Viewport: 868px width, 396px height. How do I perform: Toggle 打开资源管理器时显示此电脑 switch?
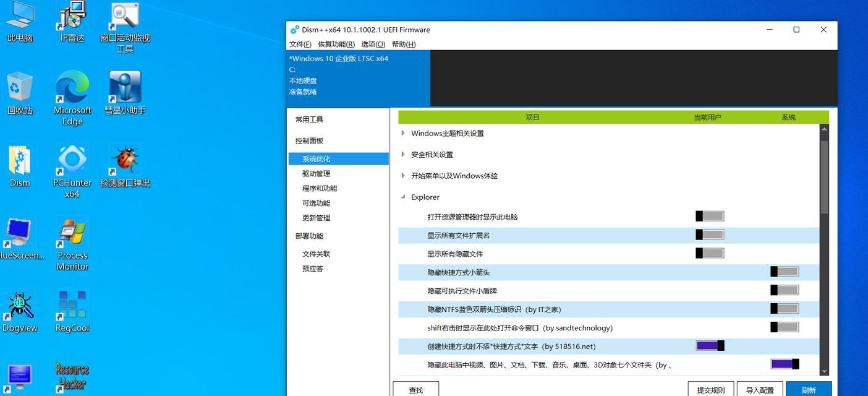coord(710,216)
